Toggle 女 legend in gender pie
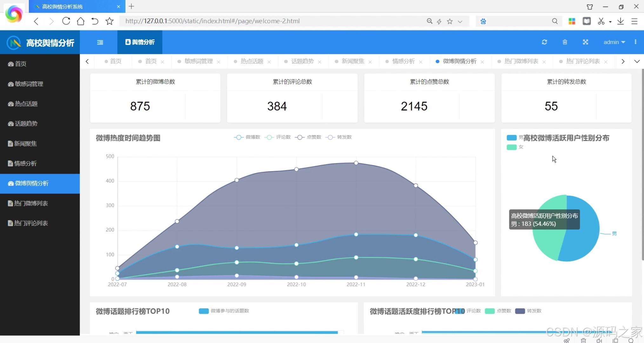Image resolution: width=644 pixels, height=343 pixels. coord(515,147)
